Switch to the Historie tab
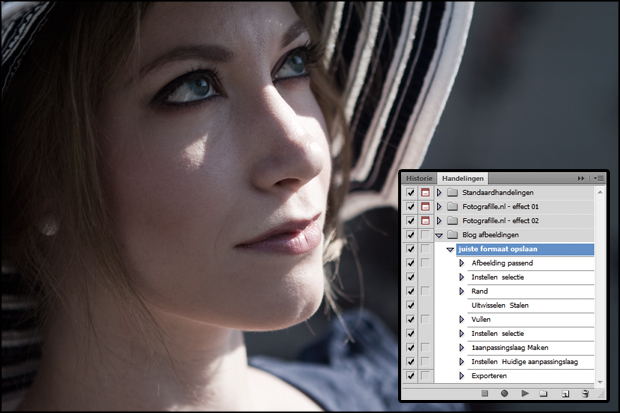 (419, 177)
